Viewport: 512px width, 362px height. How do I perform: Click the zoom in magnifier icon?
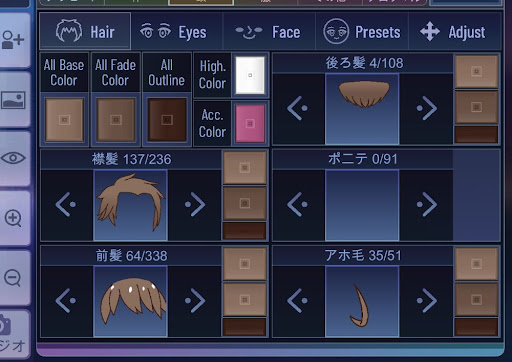coord(13,218)
